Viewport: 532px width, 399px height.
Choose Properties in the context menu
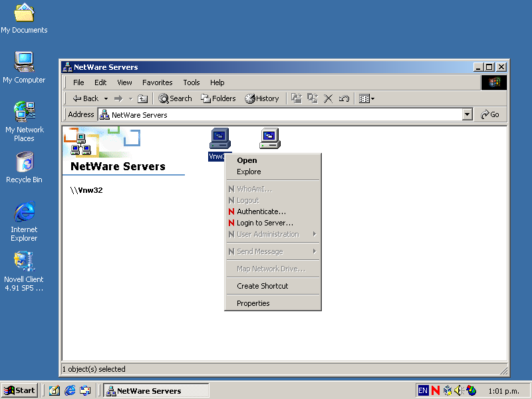(x=273, y=303)
